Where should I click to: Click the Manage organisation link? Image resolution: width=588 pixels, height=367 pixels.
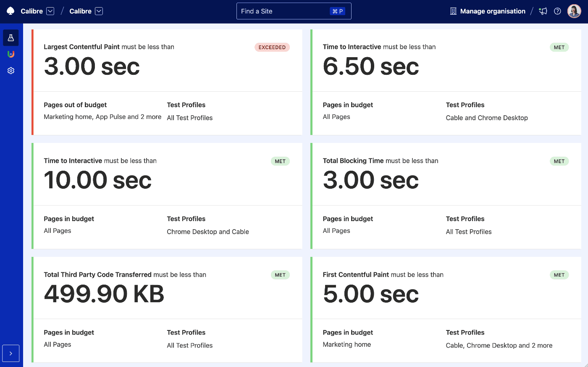492,11
